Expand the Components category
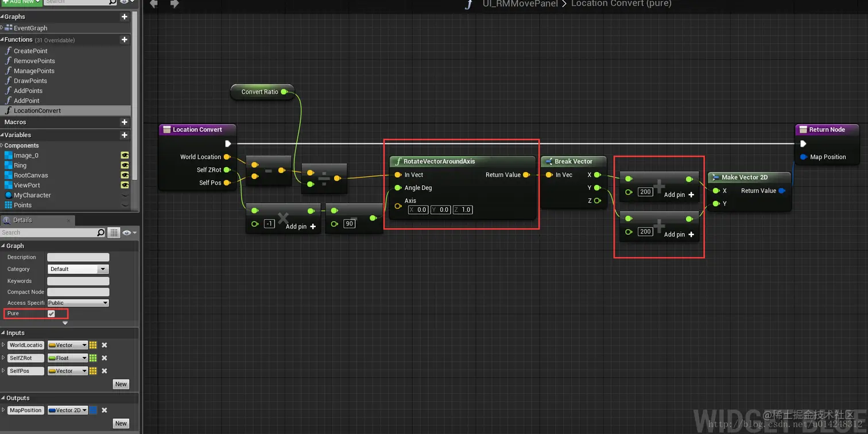This screenshot has height=434, width=868. tap(2, 146)
